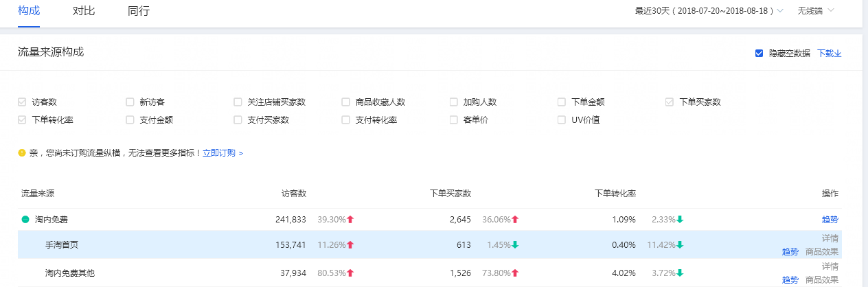This screenshot has height=287, width=868.
Task: Click red up arrow beside 80.53%
Action: tap(350, 273)
